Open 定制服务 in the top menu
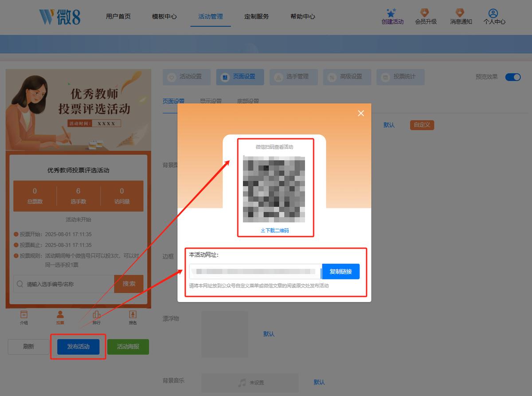 [x=257, y=16]
